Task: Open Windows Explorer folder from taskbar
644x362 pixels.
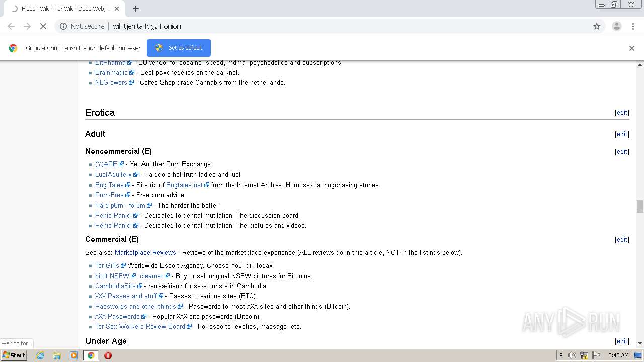Action: [57, 355]
